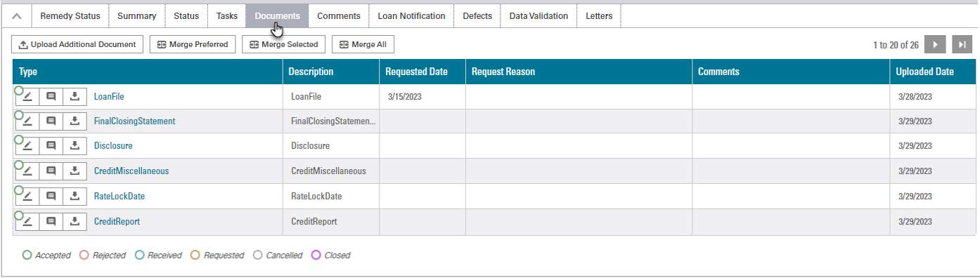Open the FinalClosingStatement link
The width and height of the screenshot is (980, 278).
tap(134, 121)
